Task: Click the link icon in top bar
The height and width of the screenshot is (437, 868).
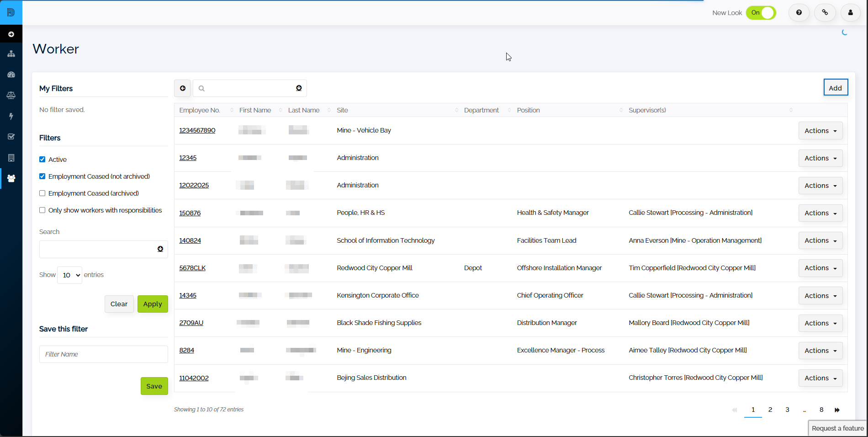Action: (x=825, y=13)
